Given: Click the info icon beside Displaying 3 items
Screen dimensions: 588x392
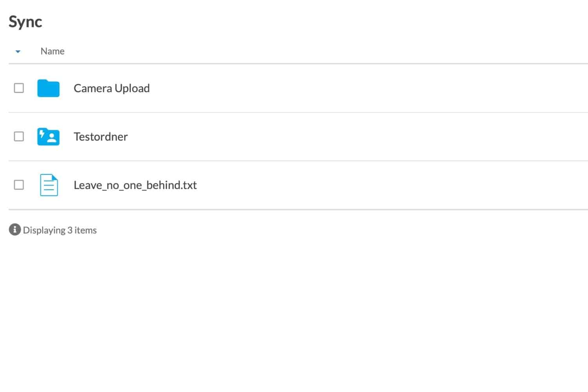Looking at the screenshot, I should [15, 230].
